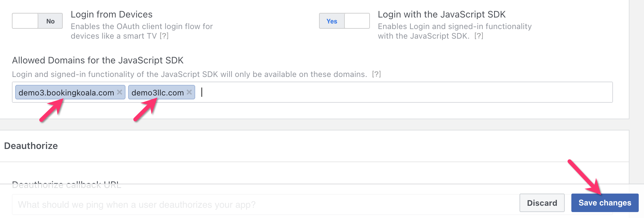Remove demo3.bookingkoala.com domain with its X
The height and width of the screenshot is (218, 644).
[x=120, y=92]
